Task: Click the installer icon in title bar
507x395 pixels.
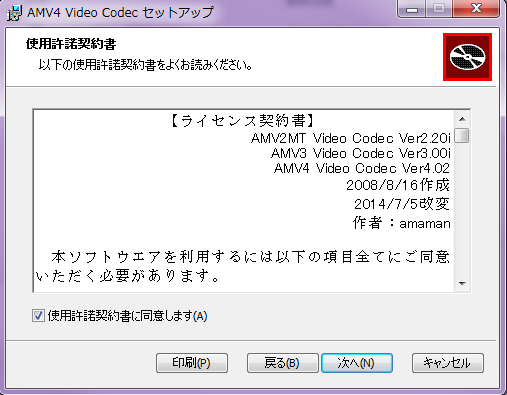Action: click(14, 13)
